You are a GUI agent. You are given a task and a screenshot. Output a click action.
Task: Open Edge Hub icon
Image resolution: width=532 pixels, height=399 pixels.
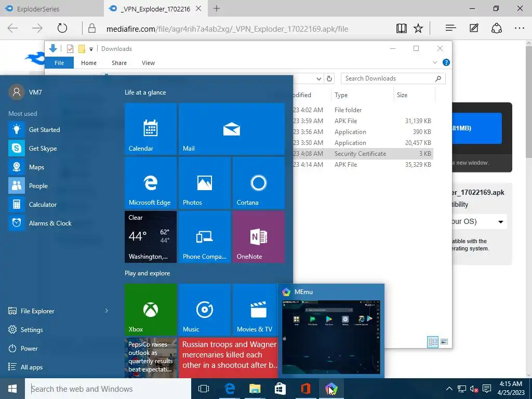point(450,28)
